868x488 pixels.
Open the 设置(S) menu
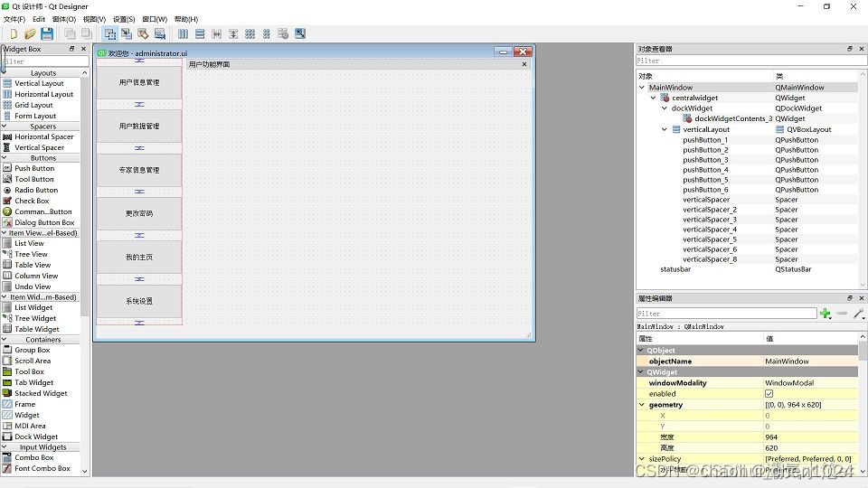point(124,19)
